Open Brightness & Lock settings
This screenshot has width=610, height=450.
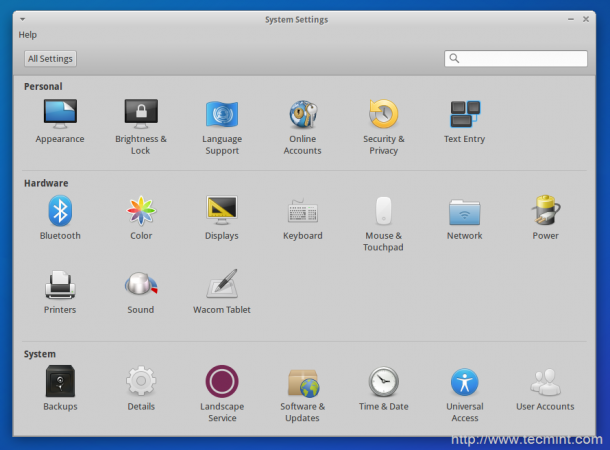(x=141, y=114)
